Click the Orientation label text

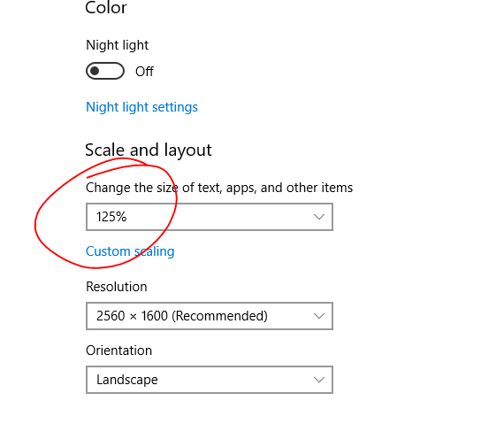pos(119,351)
